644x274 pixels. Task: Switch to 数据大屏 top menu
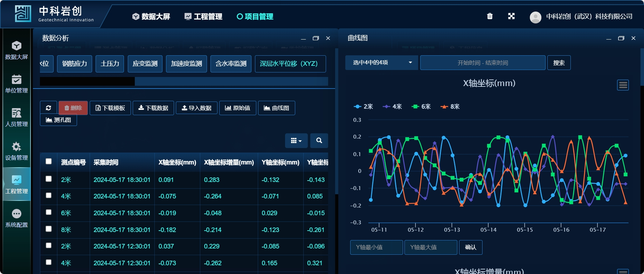(x=151, y=16)
